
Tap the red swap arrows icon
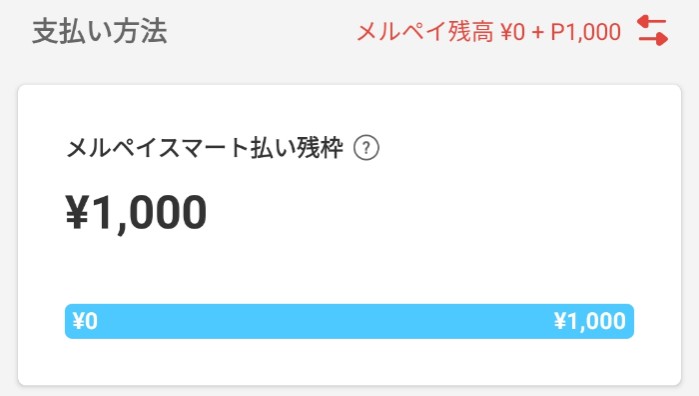pos(652,30)
